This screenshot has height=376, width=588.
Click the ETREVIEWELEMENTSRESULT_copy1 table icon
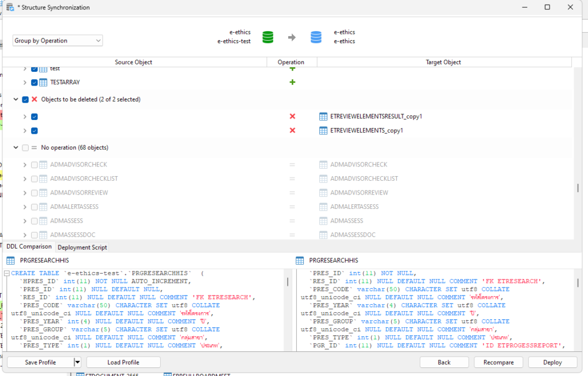[x=323, y=117]
